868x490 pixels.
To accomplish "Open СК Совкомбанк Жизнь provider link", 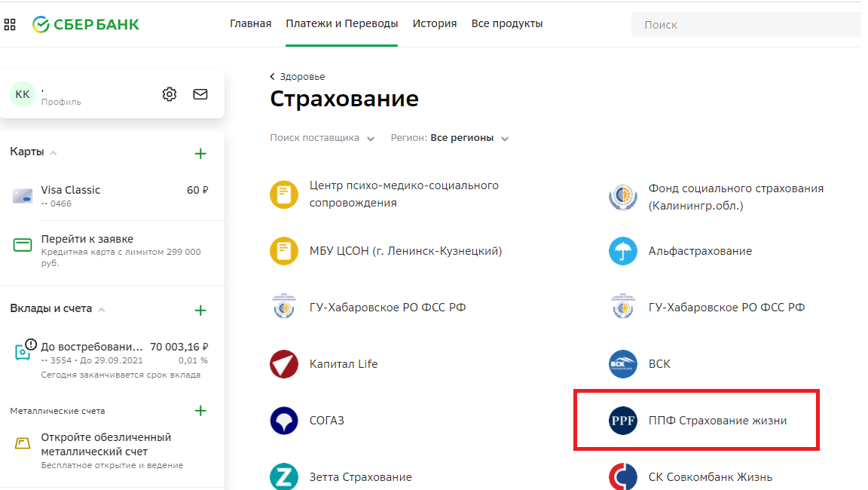I will pyautogui.click(x=711, y=476).
